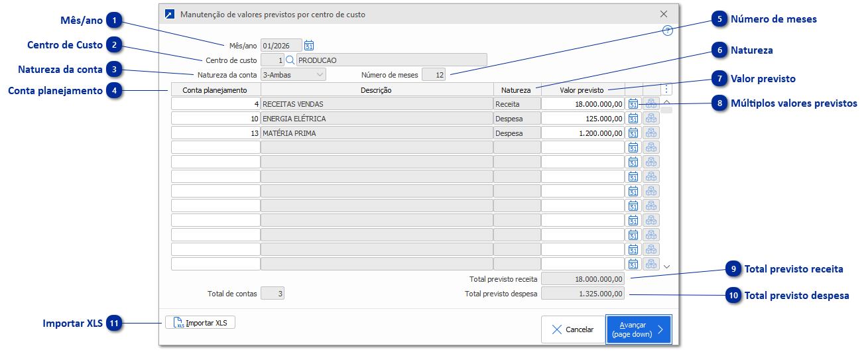Viewport: 868px width, 356px height.
Task: Click the Valor previsto column header
Action: coord(582,89)
